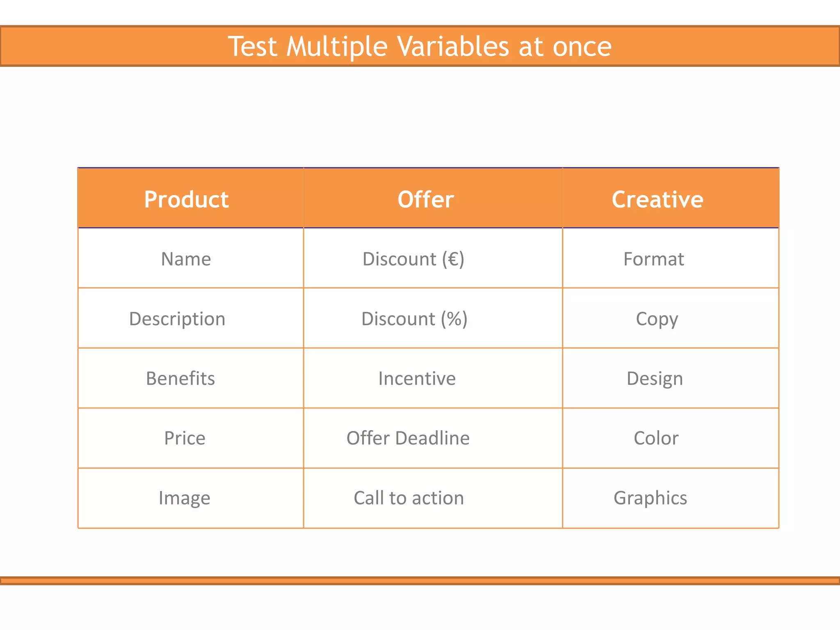Click the Image cell
This screenshot has height=630, width=840.
click(x=185, y=498)
